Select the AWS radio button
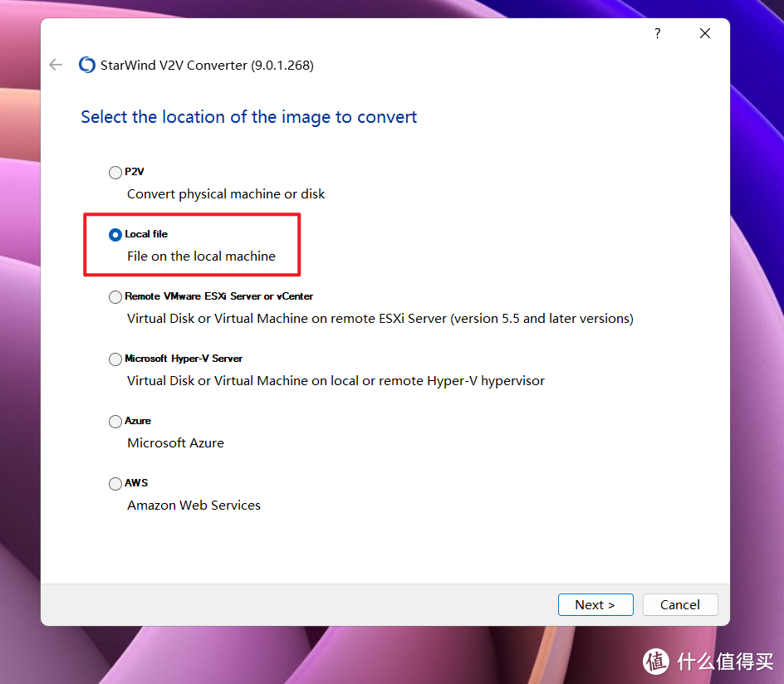Viewport: 784px width, 684px height. (x=115, y=484)
